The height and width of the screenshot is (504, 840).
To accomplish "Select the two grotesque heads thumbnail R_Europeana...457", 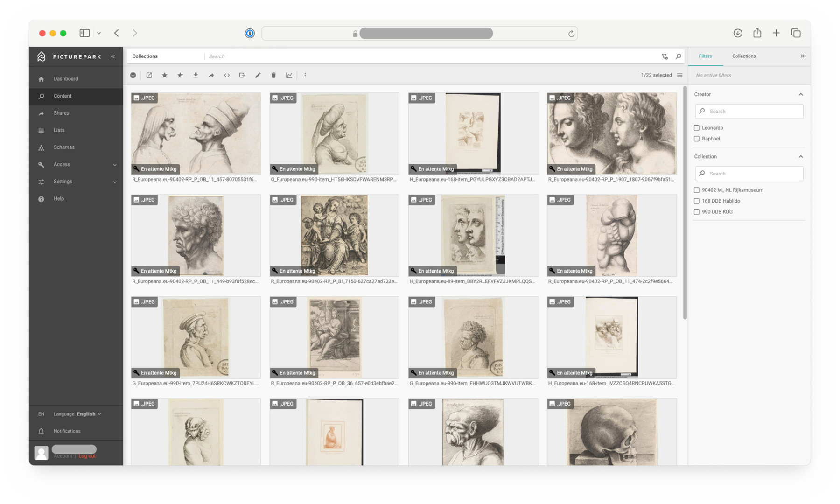I will 196,133.
